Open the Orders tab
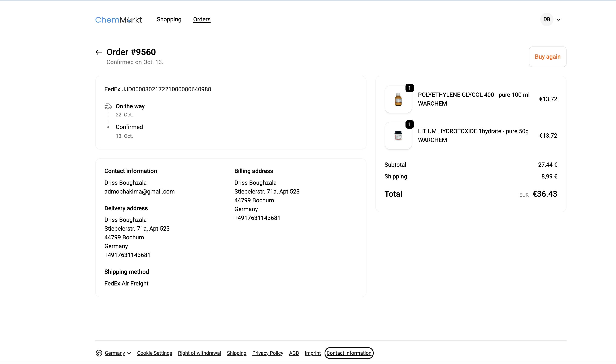 [201, 19]
